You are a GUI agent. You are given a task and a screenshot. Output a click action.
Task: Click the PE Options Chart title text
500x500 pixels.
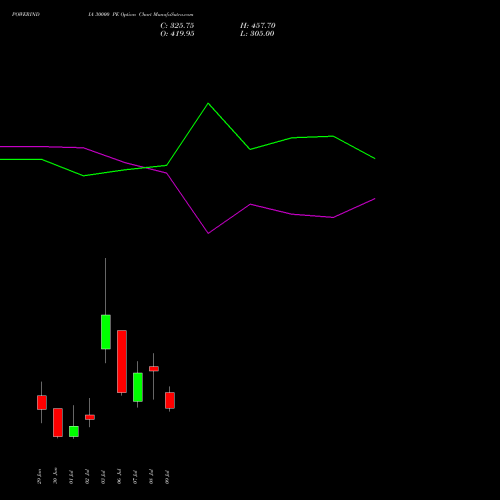(x=131, y=14)
